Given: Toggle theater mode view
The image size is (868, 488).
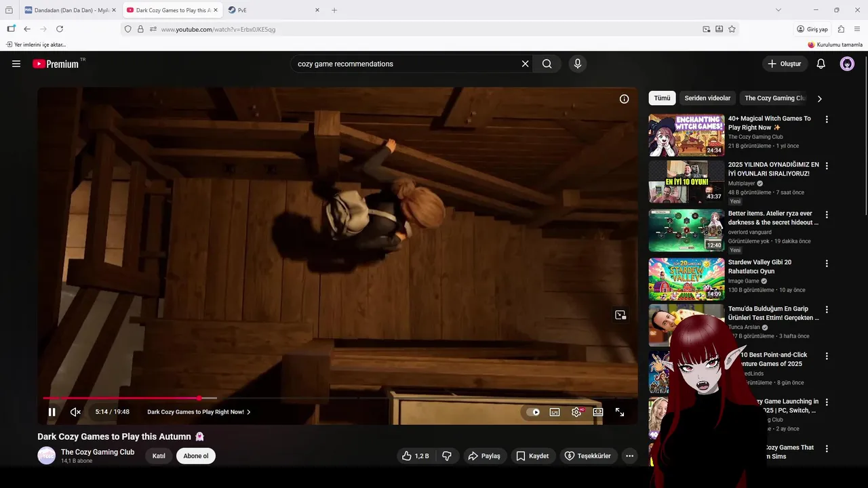Looking at the screenshot, I should coord(598,411).
